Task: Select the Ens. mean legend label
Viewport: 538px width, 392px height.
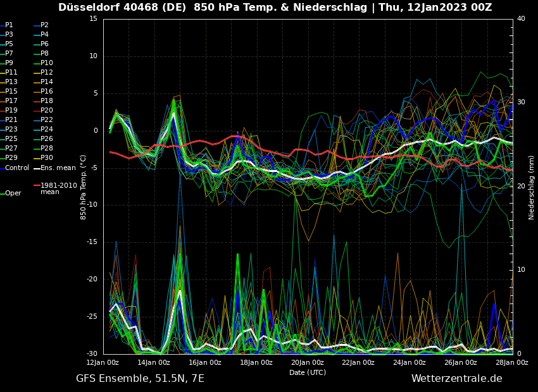Action: coord(58,168)
